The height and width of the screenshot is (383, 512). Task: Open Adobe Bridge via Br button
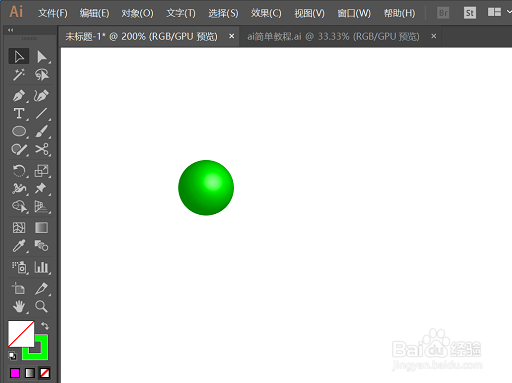point(443,13)
